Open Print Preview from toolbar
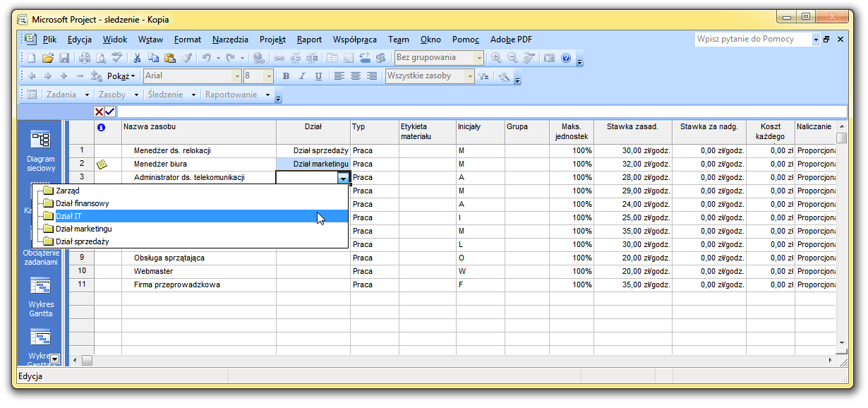The width and height of the screenshot is (868, 408). tap(101, 58)
